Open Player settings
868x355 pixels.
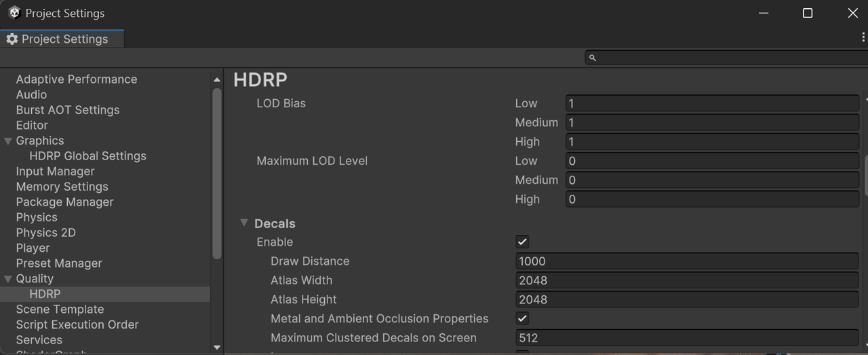pos(33,248)
